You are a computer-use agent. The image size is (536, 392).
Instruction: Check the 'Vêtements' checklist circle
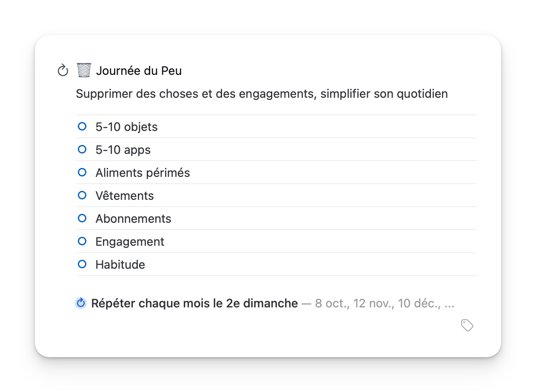82,196
